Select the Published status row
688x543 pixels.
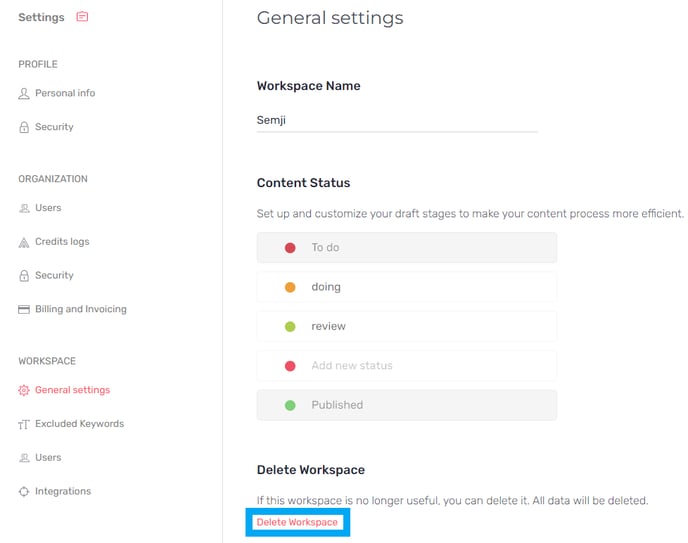(407, 405)
